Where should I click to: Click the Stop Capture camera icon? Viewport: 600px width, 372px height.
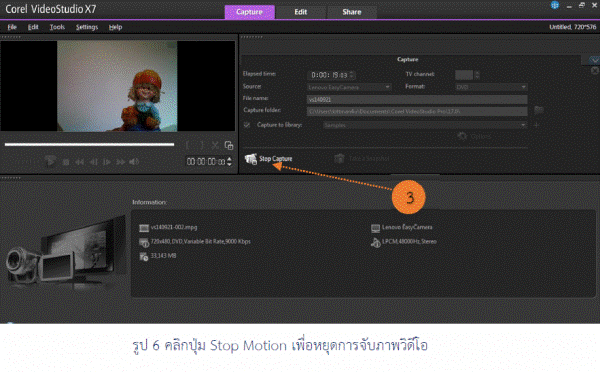(251, 159)
